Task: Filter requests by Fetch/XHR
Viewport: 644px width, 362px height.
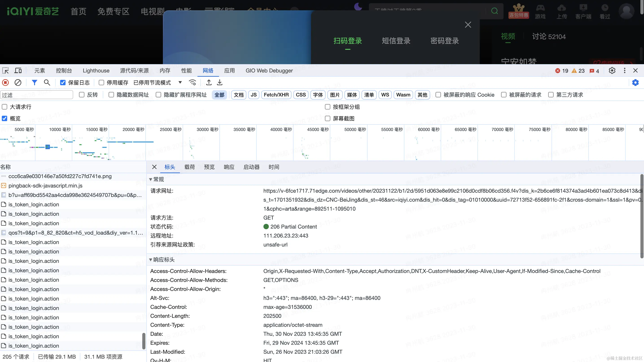Action: pyautogui.click(x=276, y=95)
